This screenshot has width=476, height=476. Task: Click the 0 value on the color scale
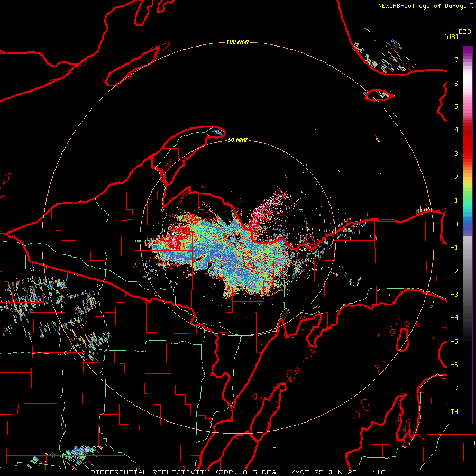point(456,224)
